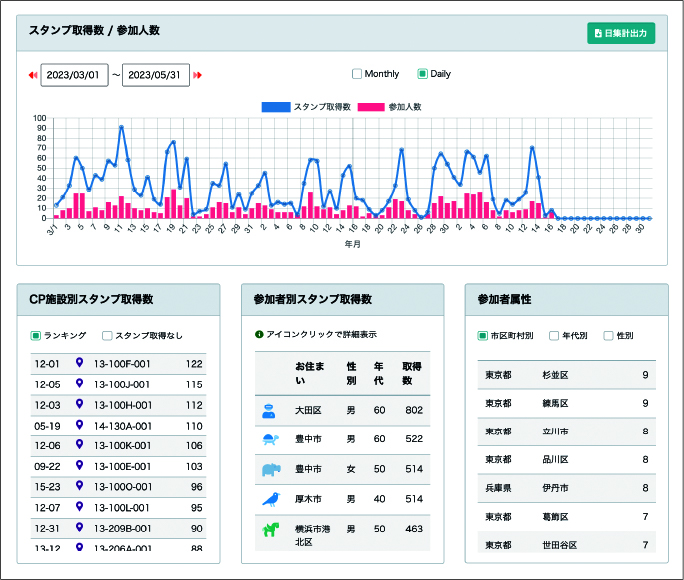684x580 pixels.
Task: Click the red forward arrows after end date
Action: 197,75
